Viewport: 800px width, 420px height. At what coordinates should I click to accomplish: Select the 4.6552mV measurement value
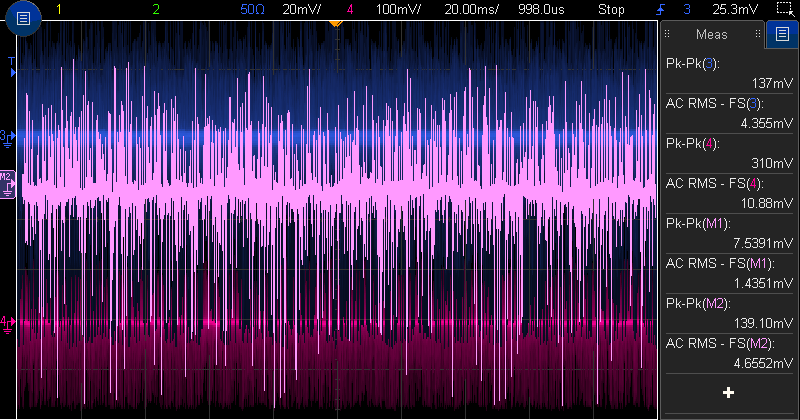[763, 363]
